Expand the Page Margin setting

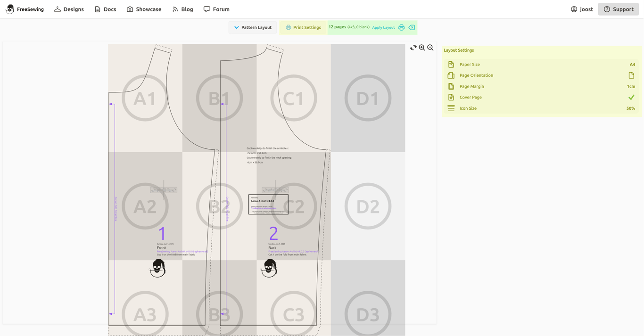[x=542, y=86]
